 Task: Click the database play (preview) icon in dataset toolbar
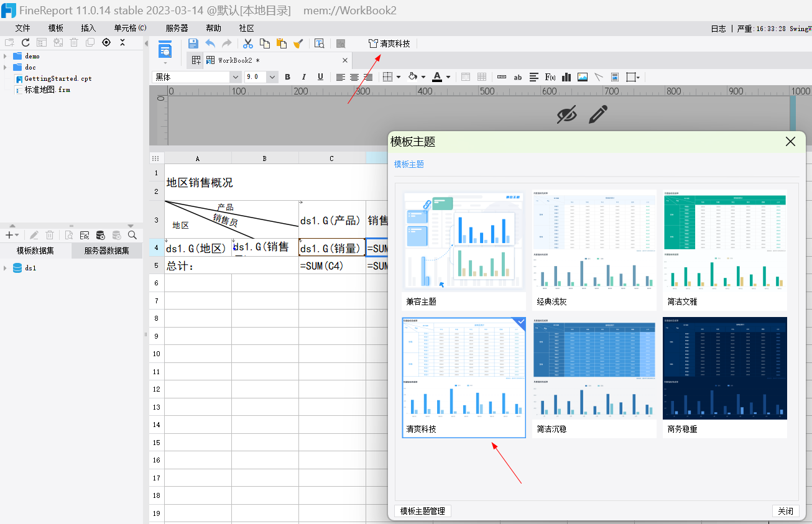coord(100,235)
